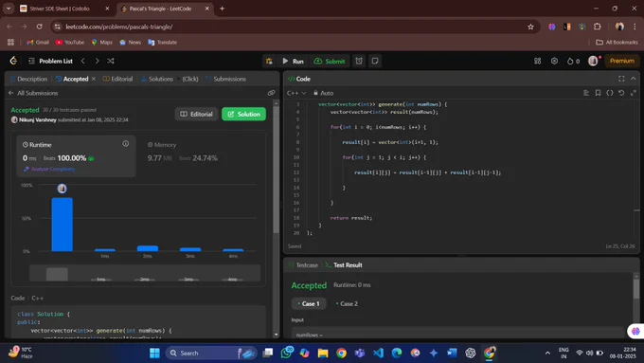Image resolution: width=644 pixels, height=363 pixels.
Task: Open the user profile avatar in LeetCode
Action: tap(593, 61)
